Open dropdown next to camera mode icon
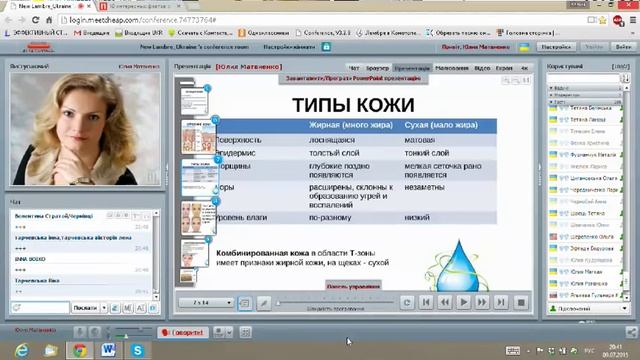The width and height of the screenshot is (640, 360). [229, 333]
